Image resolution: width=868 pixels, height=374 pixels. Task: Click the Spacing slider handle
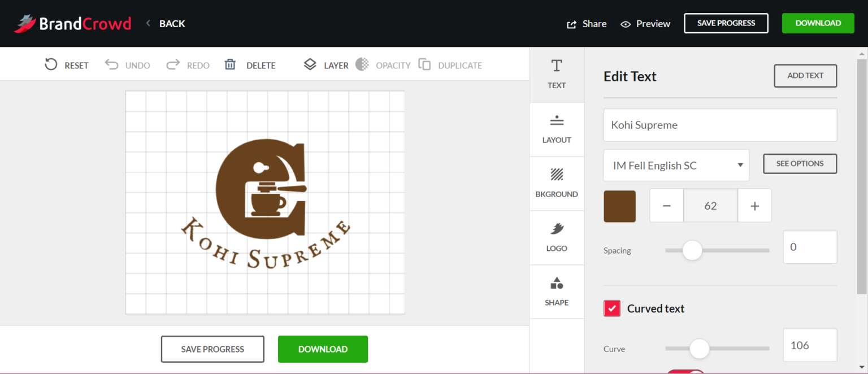692,250
